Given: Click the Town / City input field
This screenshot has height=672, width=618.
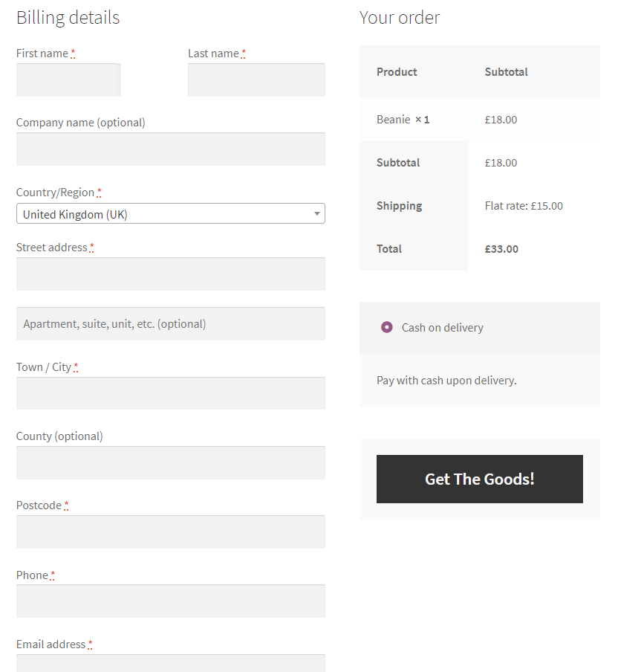Looking at the screenshot, I should point(170,393).
